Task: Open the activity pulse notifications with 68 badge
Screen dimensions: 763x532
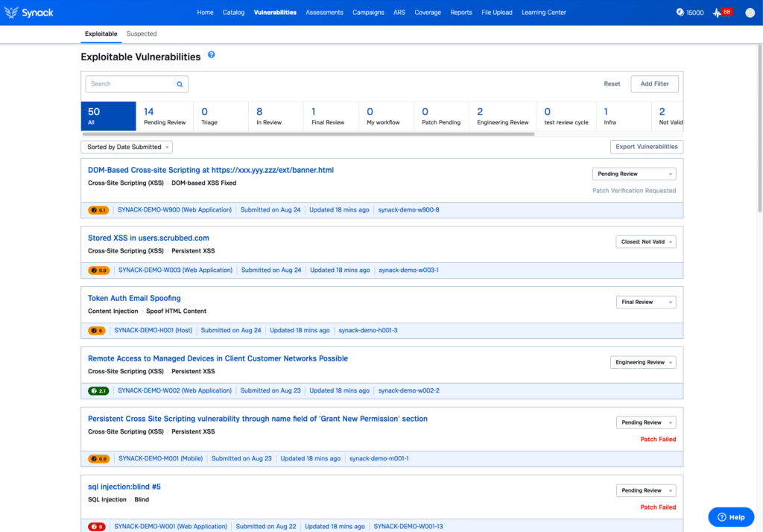Action: click(x=723, y=13)
